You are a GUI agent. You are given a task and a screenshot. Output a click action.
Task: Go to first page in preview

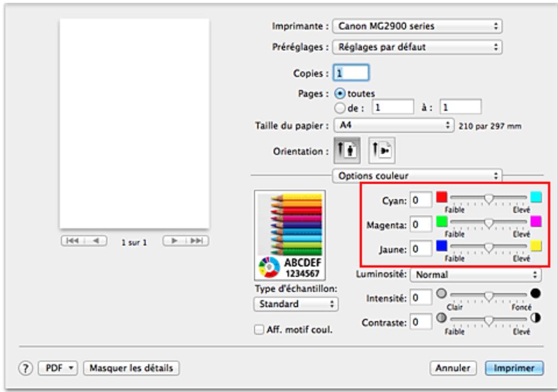click(x=72, y=241)
